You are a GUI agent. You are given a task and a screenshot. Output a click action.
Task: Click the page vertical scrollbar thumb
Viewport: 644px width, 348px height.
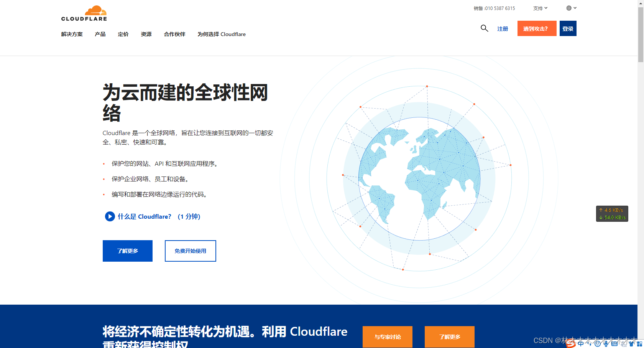point(641,35)
